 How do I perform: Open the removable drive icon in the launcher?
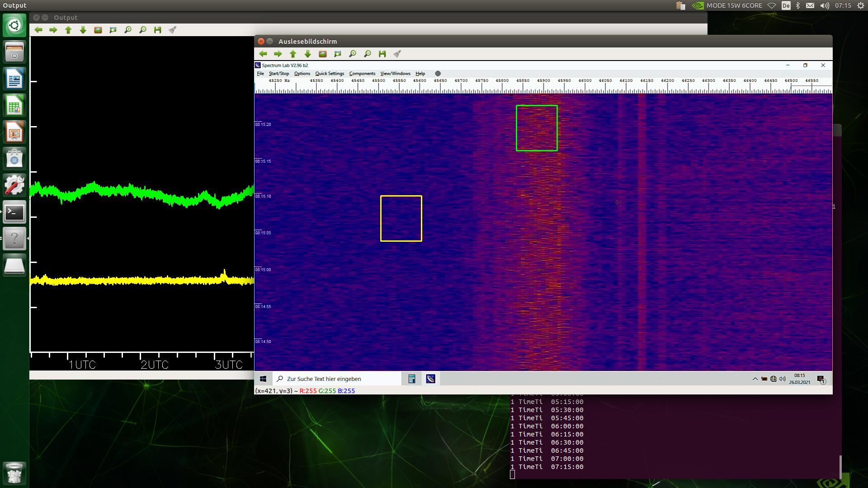[x=14, y=265]
